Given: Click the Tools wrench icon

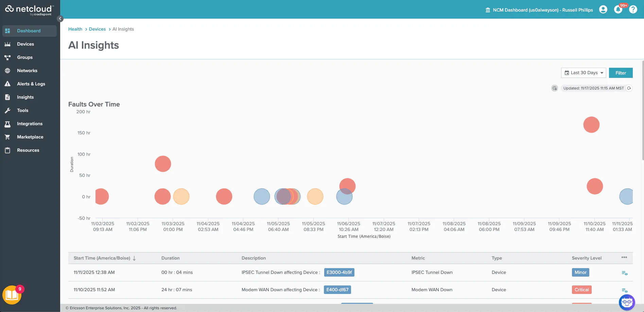Looking at the screenshot, I should [7, 110].
